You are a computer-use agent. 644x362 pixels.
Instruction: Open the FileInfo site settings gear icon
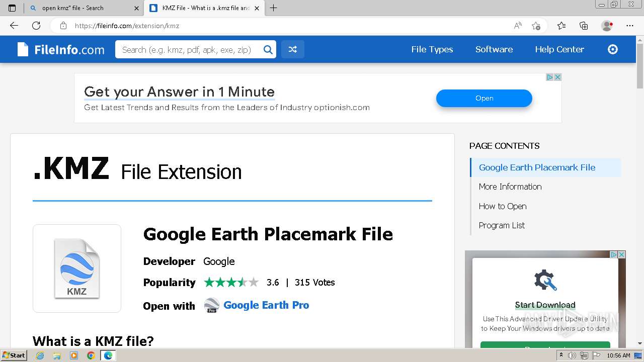tap(613, 49)
